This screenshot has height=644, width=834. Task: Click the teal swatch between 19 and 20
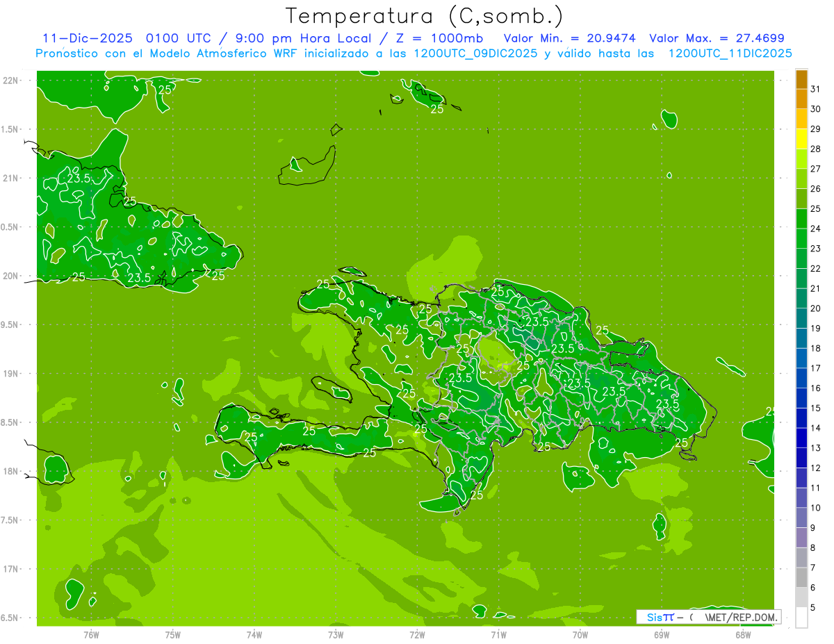[x=801, y=319]
